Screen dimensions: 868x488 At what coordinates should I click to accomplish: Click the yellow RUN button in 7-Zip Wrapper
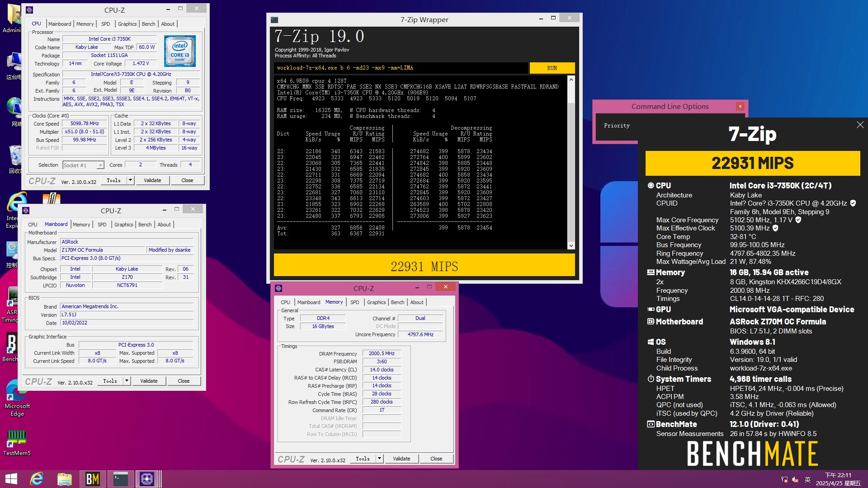click(552, 68)
